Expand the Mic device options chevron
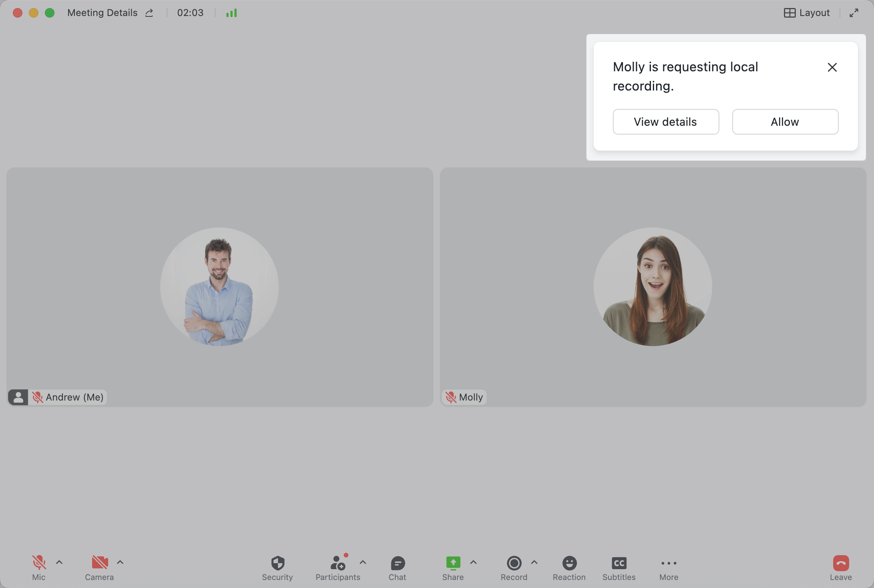874x588 pixels. click(59, 562)
